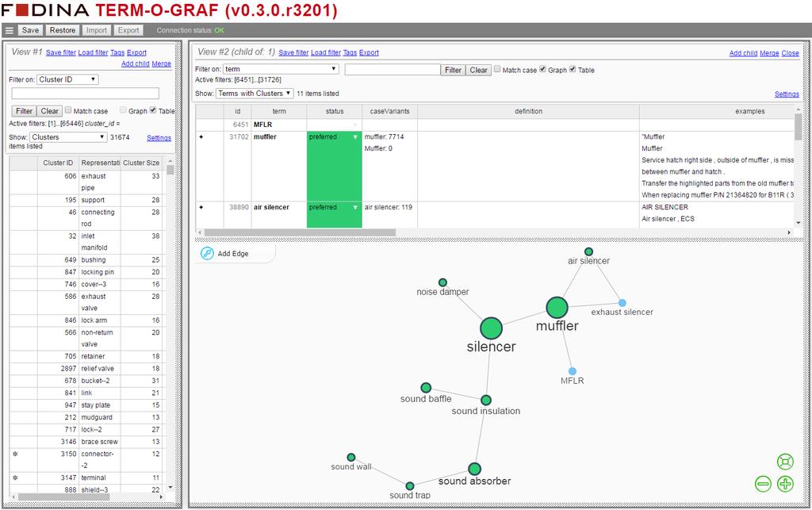Select the muffler graph node
This screenshot has width=812, height=510.
click(557, 308)
